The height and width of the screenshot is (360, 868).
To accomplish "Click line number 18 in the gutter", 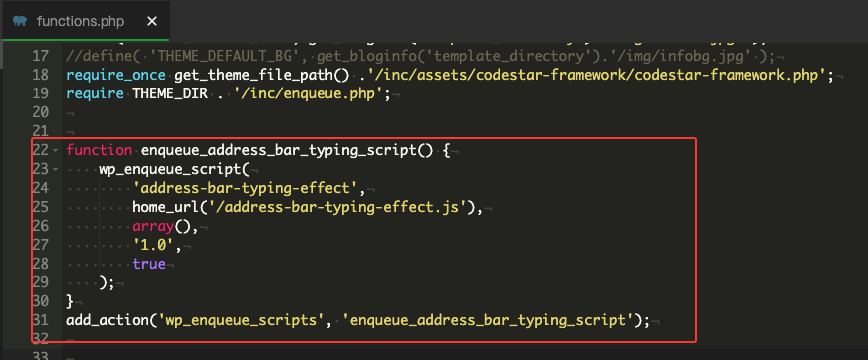I will pos(41,76).
